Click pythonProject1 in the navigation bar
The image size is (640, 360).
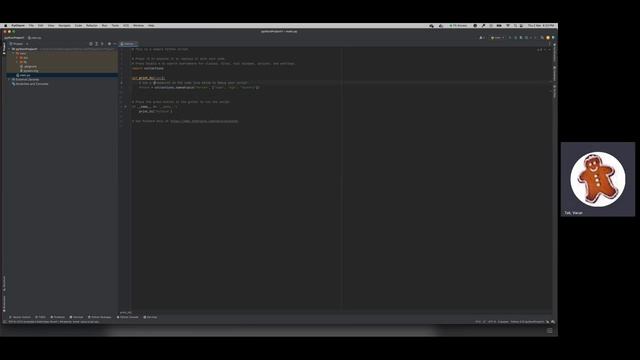tap(14, 38)
